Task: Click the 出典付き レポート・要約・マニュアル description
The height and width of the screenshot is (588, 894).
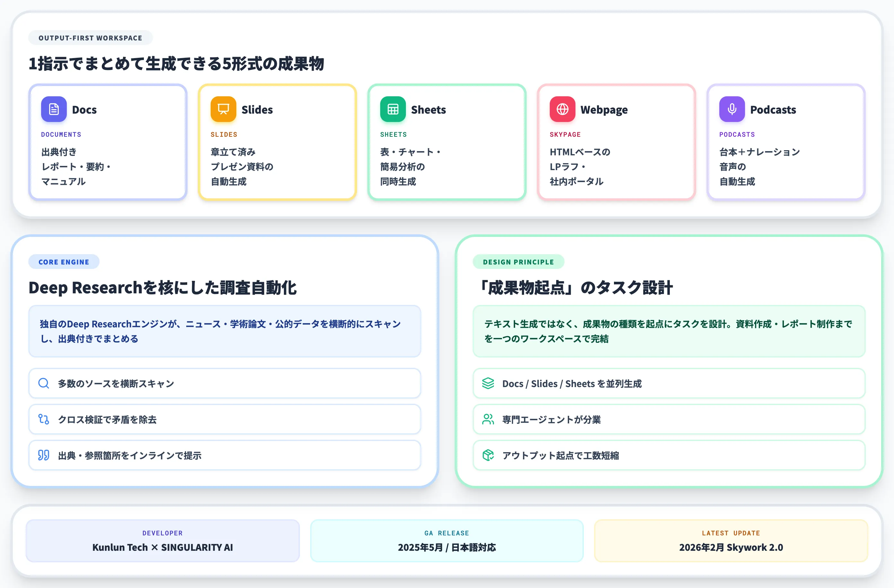Action: 76,167
